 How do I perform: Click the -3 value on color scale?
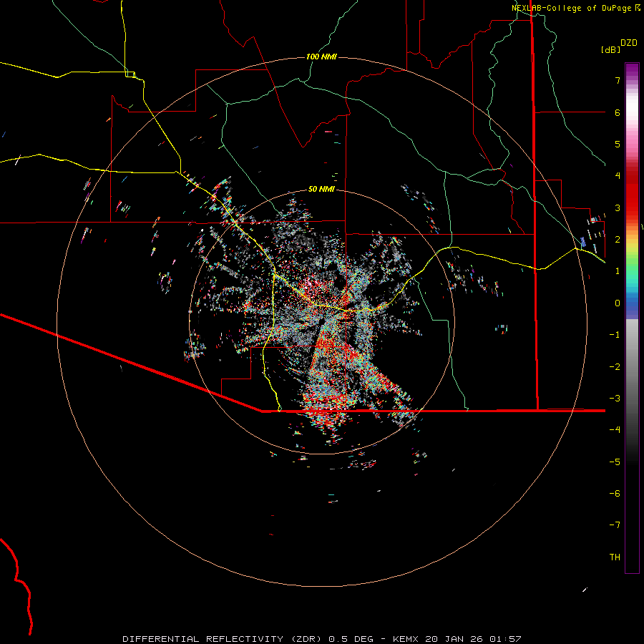pos(615,399)
